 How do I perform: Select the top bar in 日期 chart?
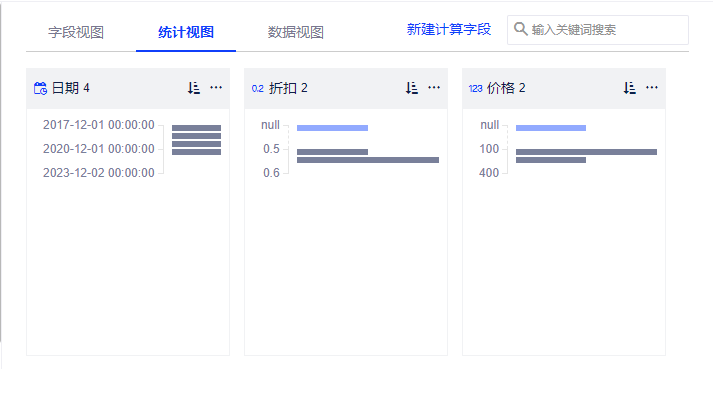click(x=196, y=128)
